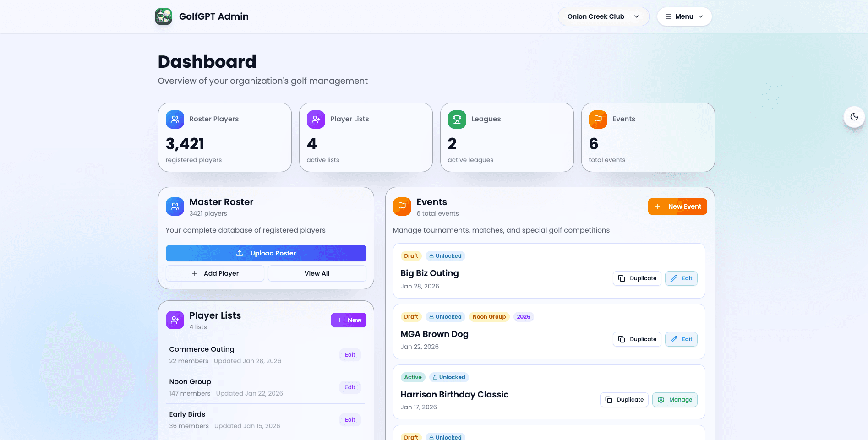The width and height of the screenshot is (868, 440).
Task: Click the New Event button
Action: click(677, 206)
